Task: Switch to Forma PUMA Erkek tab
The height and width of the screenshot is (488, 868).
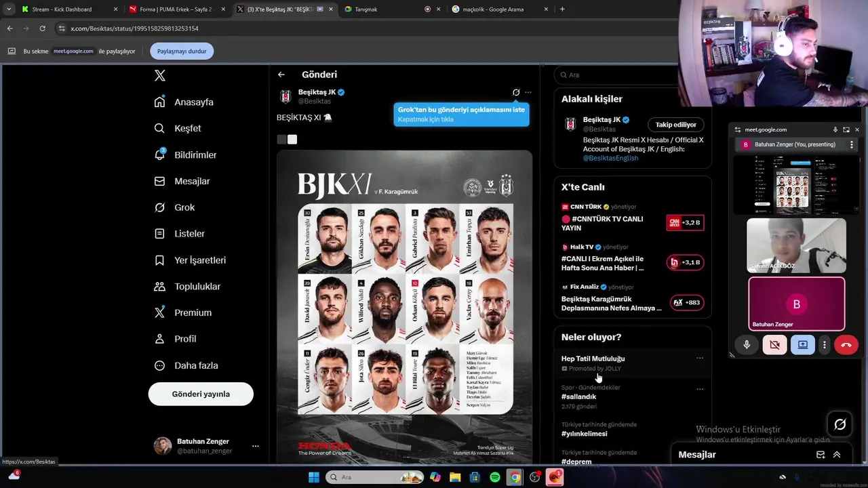Action: point(176,9)
